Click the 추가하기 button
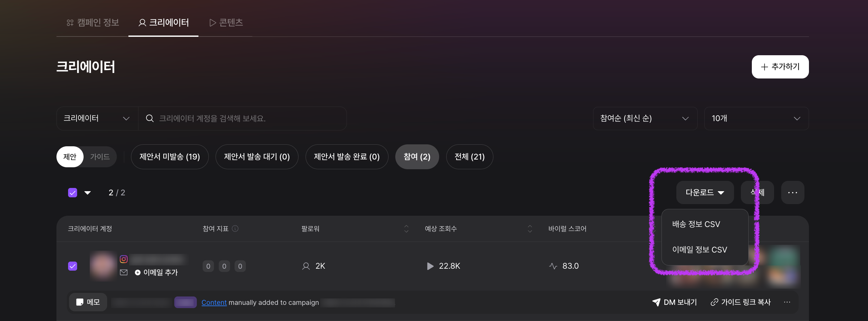This screenshot has width=868, height=321. tap(780, 67)
